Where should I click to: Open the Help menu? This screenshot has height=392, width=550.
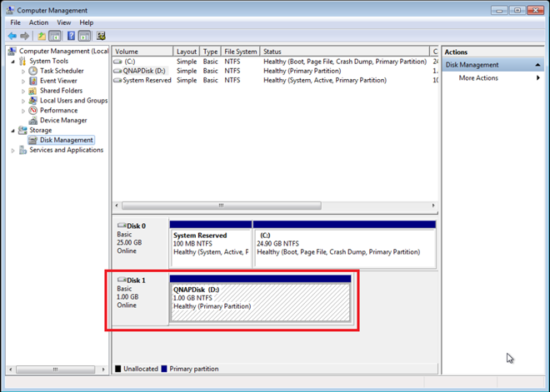click(x=87, y=22)
